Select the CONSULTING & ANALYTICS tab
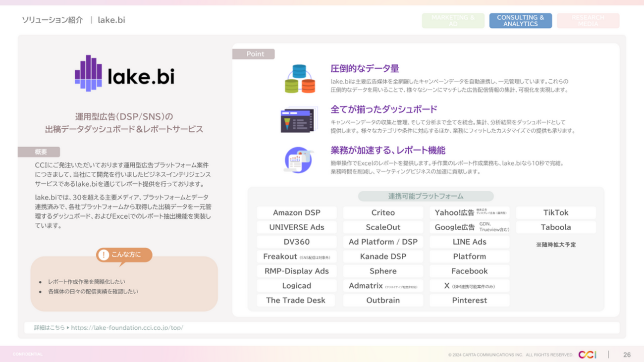The image size is (644, 362). point(520,21)
